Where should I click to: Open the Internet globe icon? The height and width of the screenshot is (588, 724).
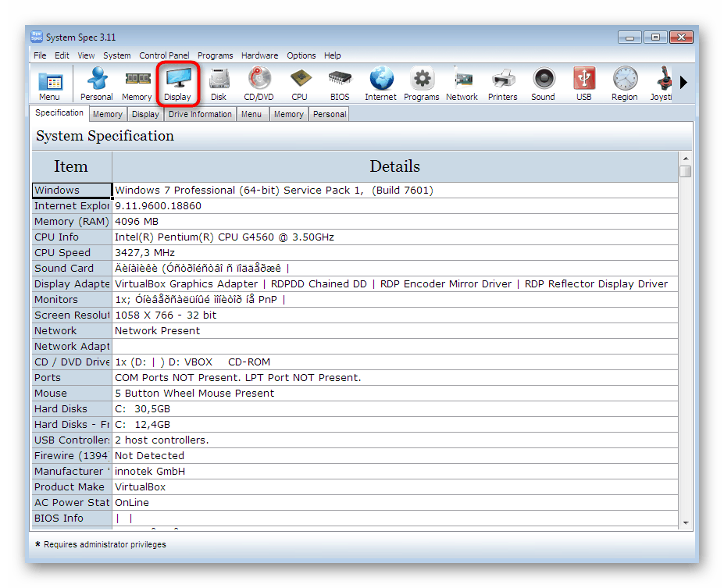tap(381, 84)
